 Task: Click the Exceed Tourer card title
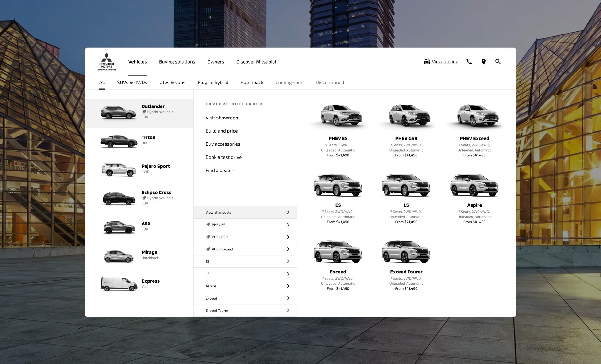406,272
